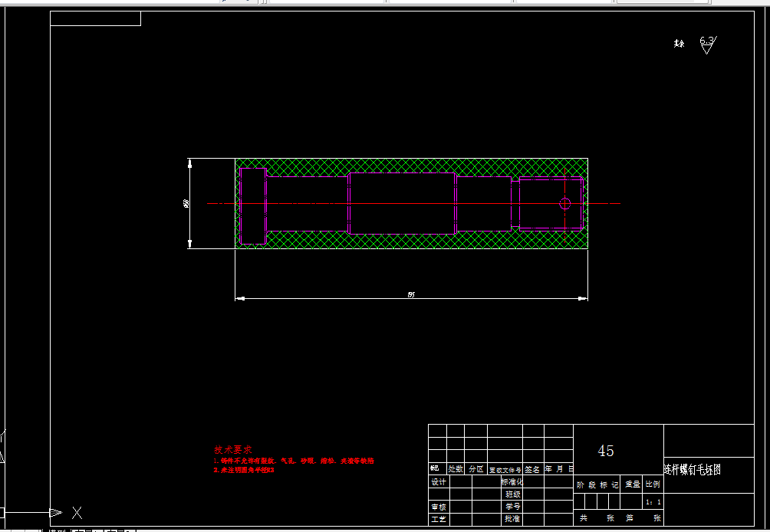
Task: Click the drawing title "连杆螺钉毛坯图"
Action: [693, 470]
